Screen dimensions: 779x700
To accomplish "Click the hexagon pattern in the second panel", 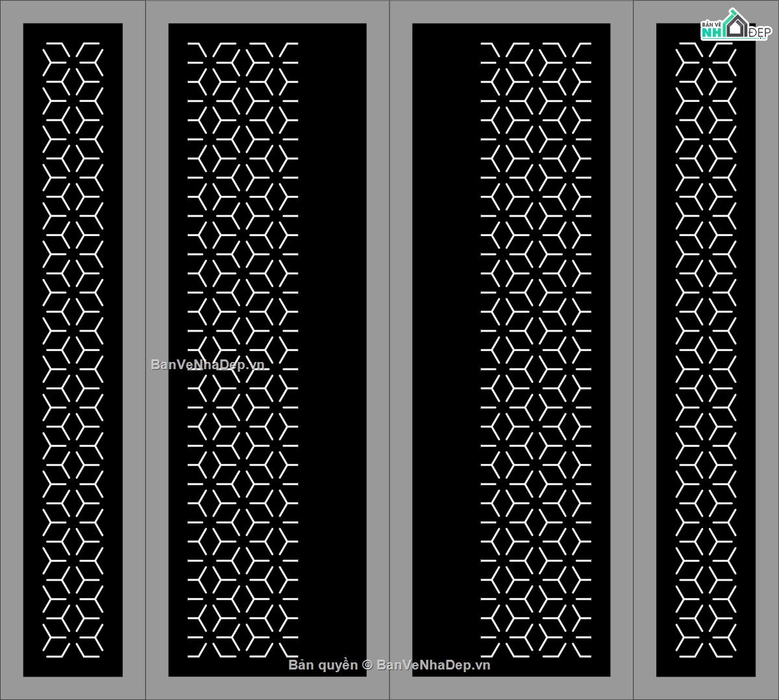I will click(x=243, y=259).
